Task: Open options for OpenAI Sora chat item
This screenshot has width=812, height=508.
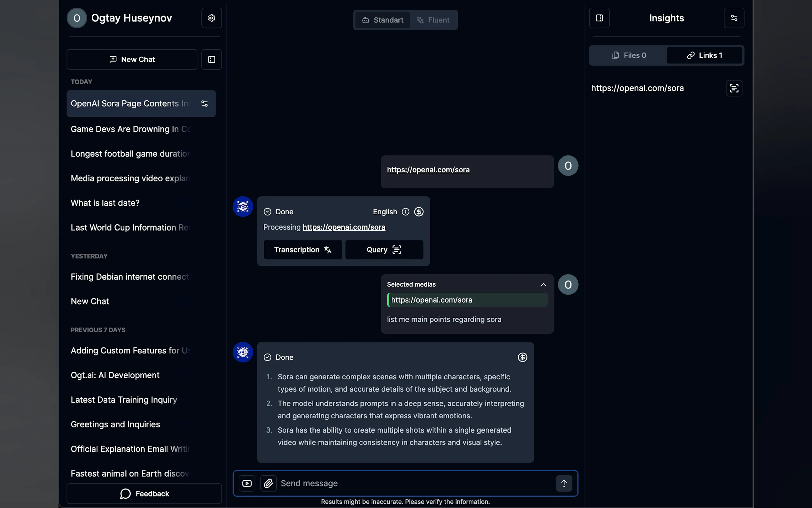Action: pos(204,103)
